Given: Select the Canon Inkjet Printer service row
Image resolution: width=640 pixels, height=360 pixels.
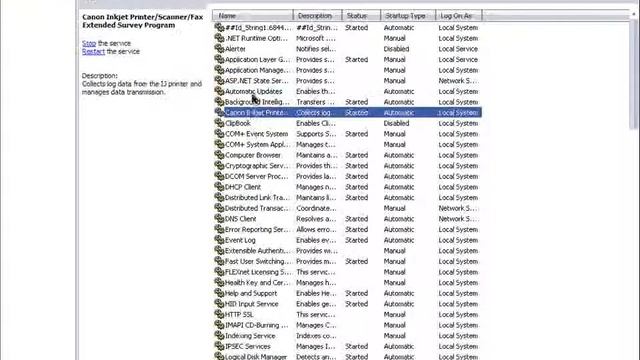Looking at the screenshot, I should point(348,113).
